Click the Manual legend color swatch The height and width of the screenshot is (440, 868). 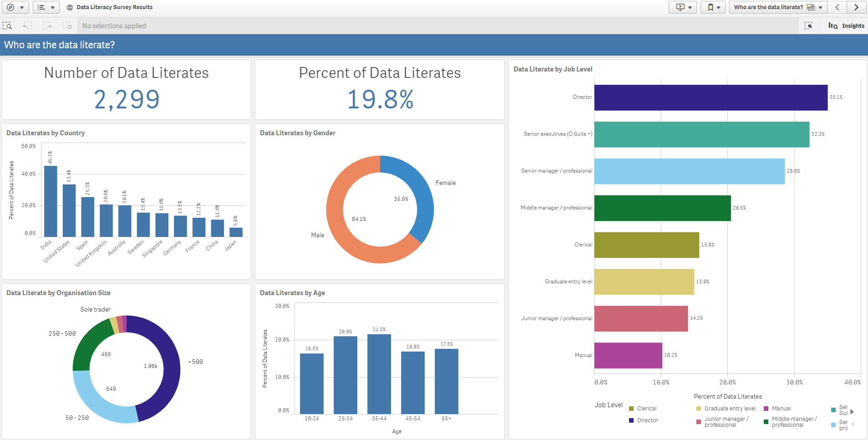pos(766,409)
